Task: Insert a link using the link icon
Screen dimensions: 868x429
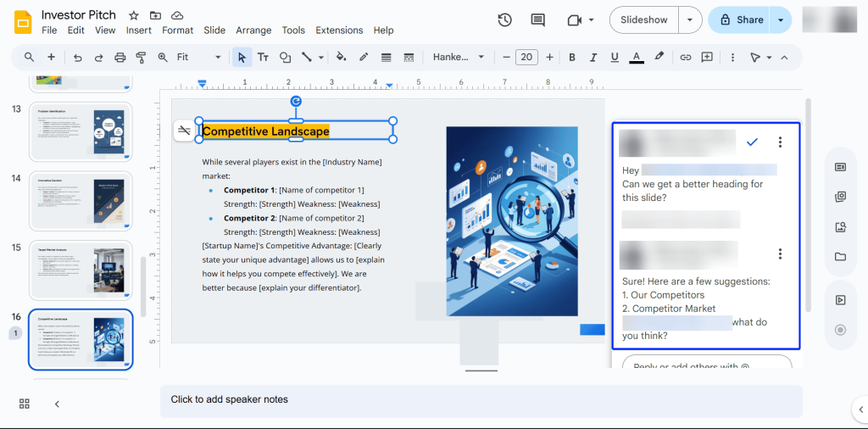Action: click(685, 58)
